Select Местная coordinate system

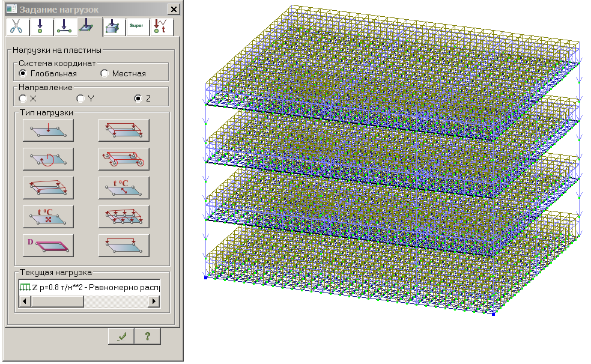[x=123, y=73]
